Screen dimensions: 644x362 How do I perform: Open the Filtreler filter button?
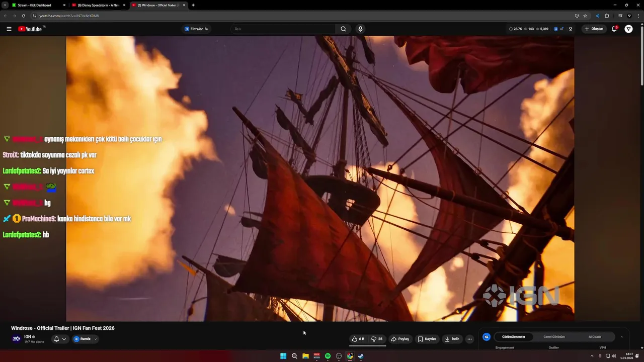tap(196, 29)
